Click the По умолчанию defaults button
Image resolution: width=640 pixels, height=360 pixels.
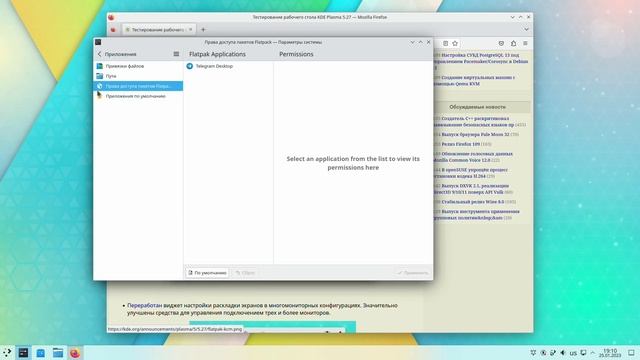(x=207, y=273)
